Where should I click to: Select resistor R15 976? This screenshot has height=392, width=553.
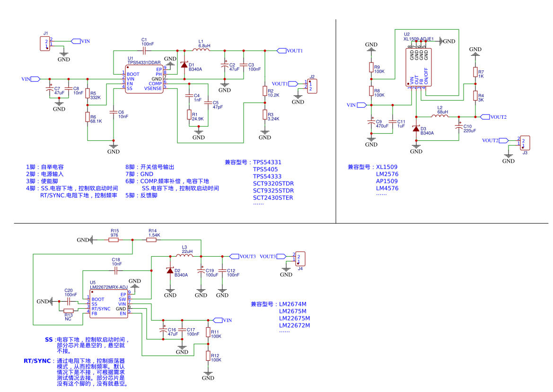click(113, 240)
